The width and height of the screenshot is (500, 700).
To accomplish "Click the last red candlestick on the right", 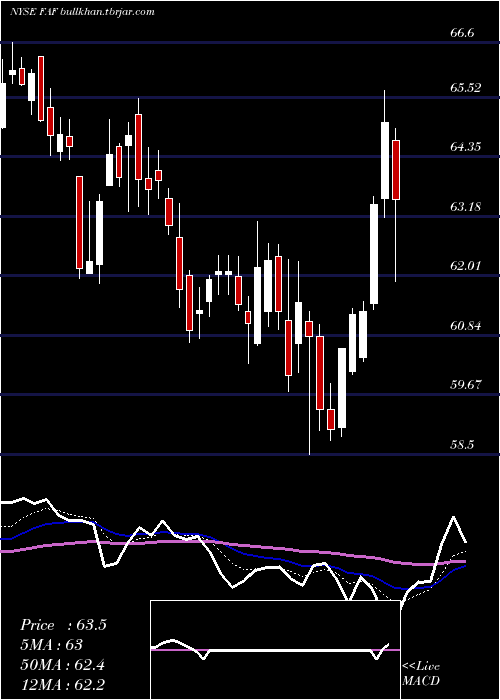I will coord(396,170).
